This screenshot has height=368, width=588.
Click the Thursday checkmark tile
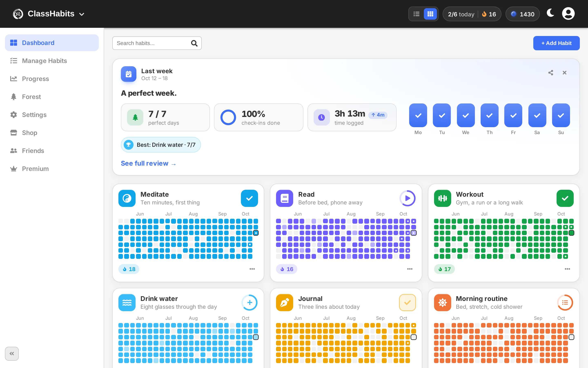(x=489, y=115)
